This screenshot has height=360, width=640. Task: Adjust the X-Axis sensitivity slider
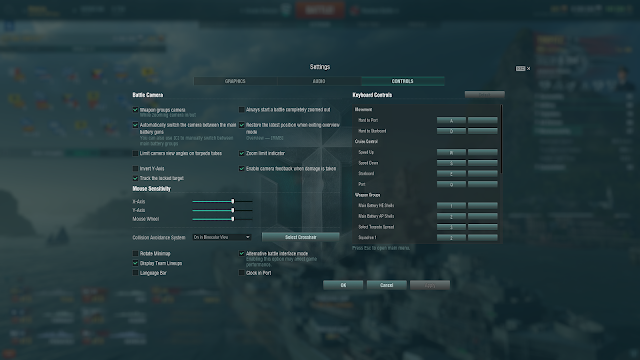point(222,201)
